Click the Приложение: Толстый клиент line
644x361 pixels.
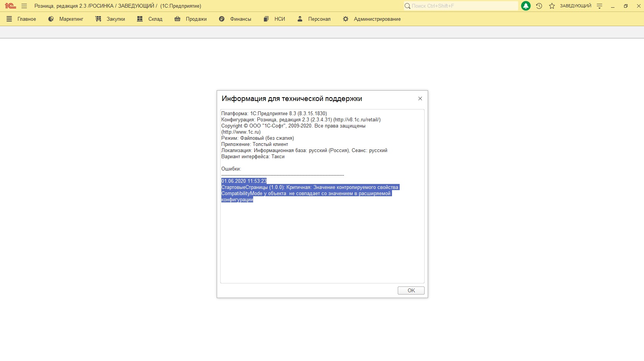[254, 144]
